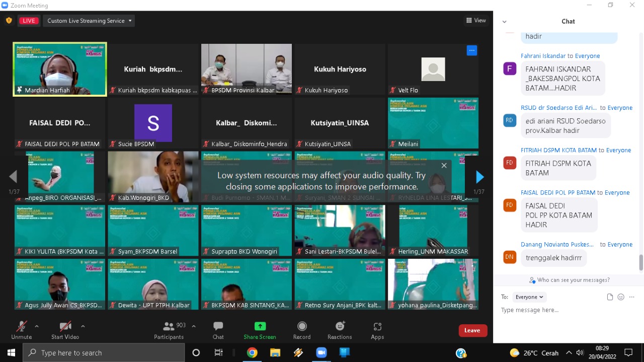
Task: Open the volume control in system tray
Action: [x=580, y=352]
